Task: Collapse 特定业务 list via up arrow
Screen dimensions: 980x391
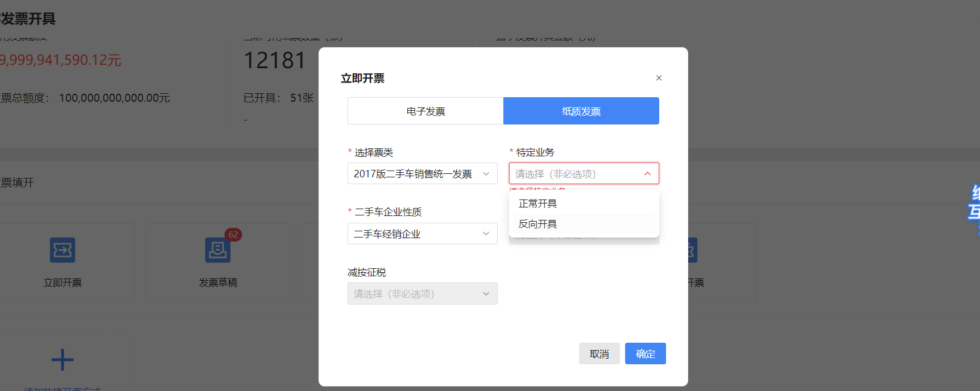Action: [647, 174]
